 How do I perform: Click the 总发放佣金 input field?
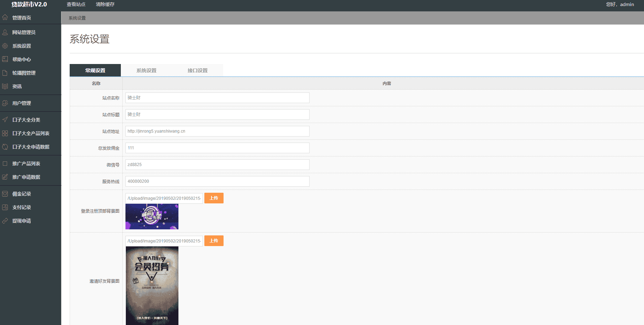(x=218, y=148)
